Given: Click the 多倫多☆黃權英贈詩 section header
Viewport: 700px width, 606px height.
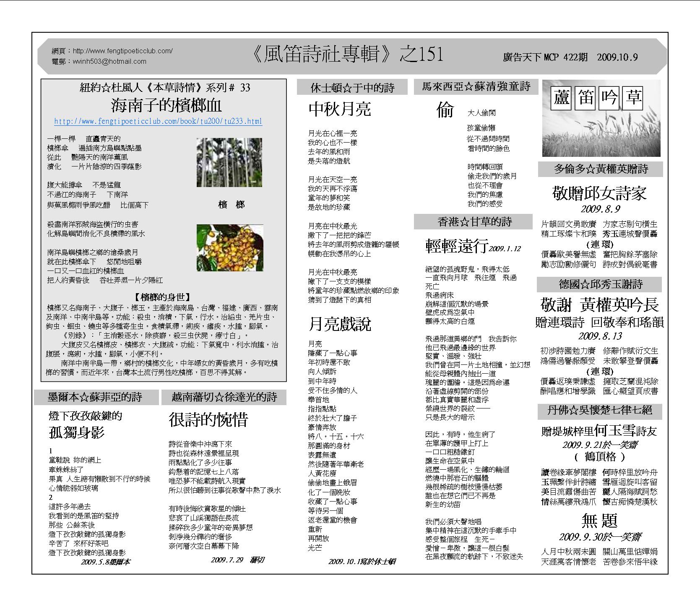Looking at the screenshot, I should (601, 169).
